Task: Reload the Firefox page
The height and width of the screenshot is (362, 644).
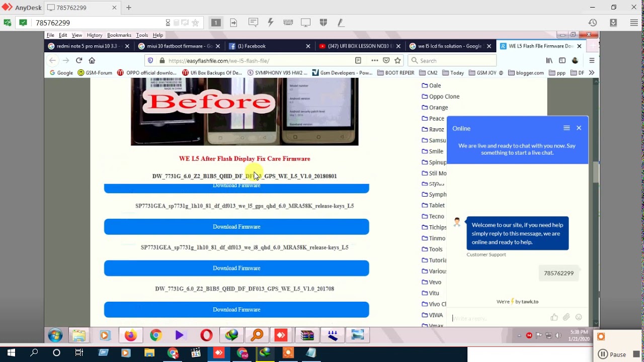Action: point(79,60)
